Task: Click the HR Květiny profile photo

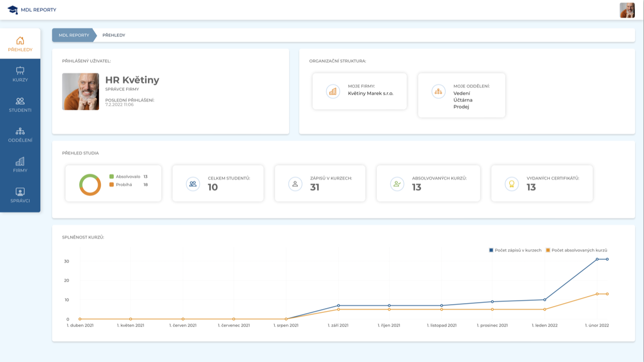Action: coord(80,92)
